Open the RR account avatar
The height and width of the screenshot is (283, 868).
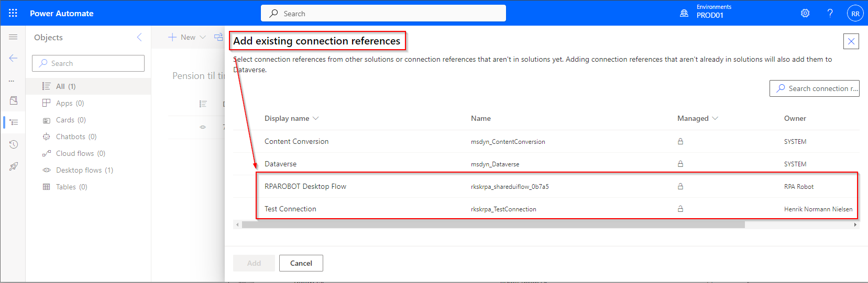(x=855, y=14)
